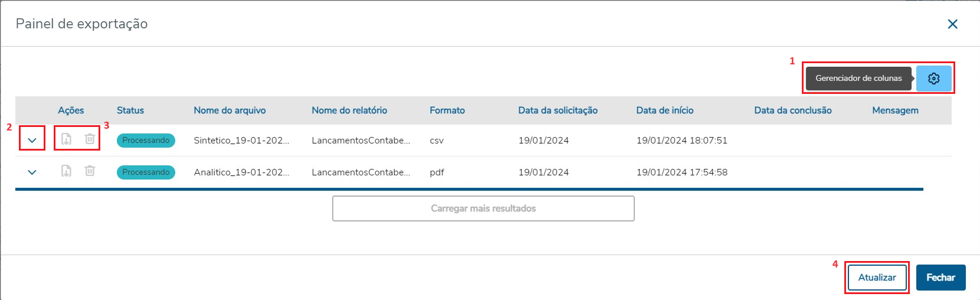Sort by Status column header
Viewport: 980px width, 300px height.
coord(130,110)
